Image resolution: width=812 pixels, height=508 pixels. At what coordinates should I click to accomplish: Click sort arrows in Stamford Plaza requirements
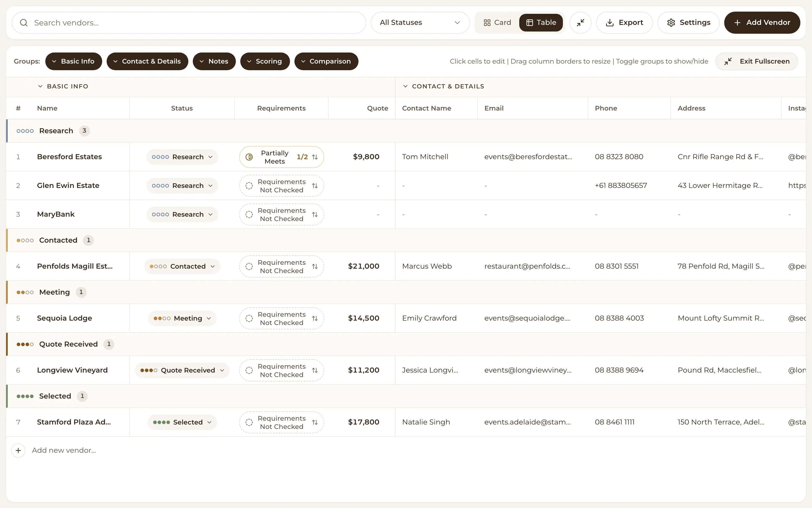click(315, 422)
